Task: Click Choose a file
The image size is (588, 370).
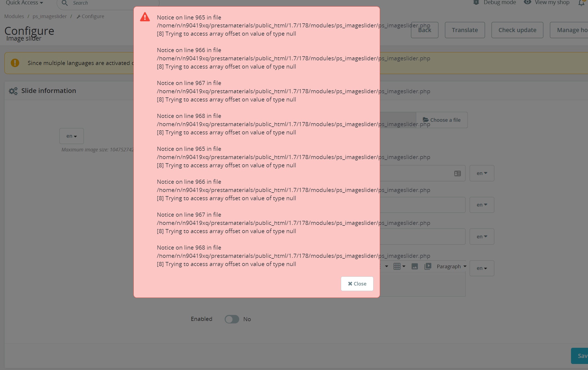Action: coord(441,120)
